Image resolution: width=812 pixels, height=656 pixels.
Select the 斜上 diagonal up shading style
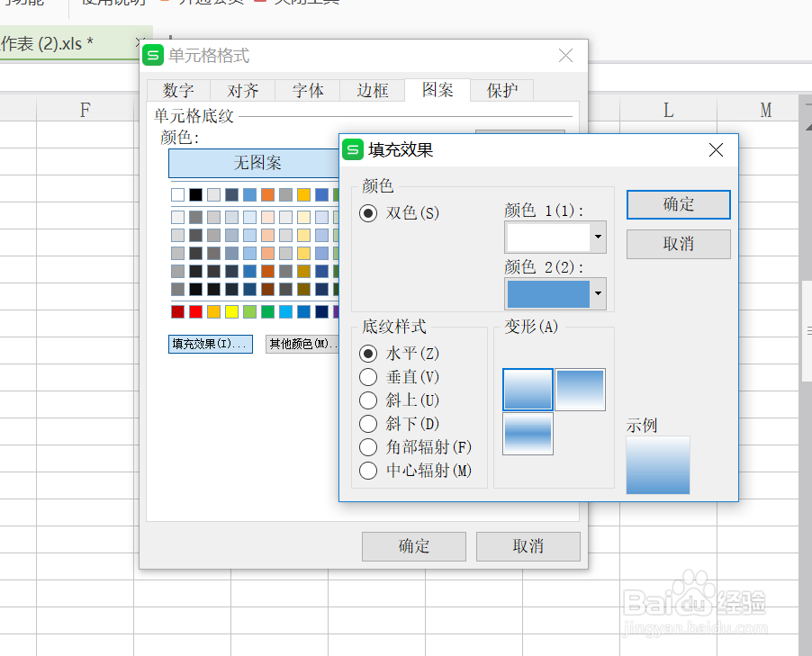(368, 400)
